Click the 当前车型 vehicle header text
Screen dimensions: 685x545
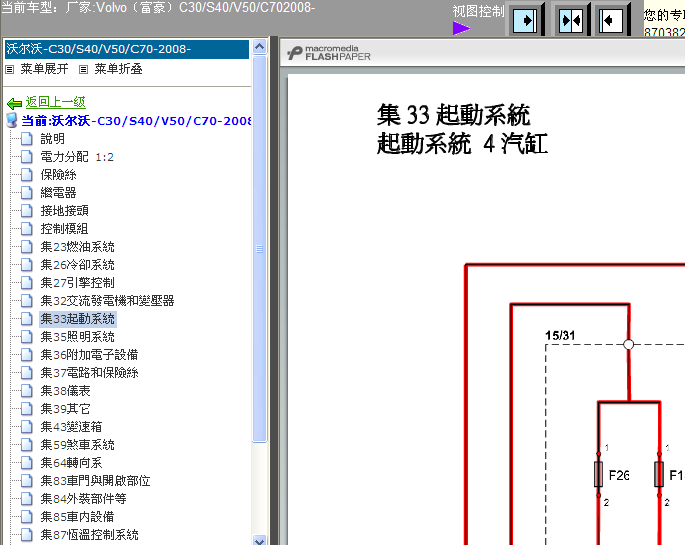[x=157, y=7]
